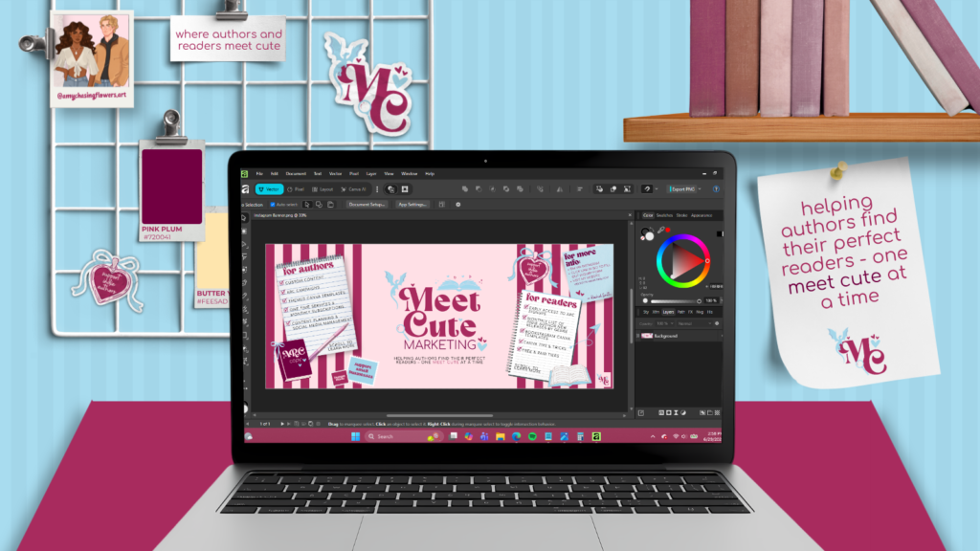Open Spotify from the taskbar

(x=532, y=436)
